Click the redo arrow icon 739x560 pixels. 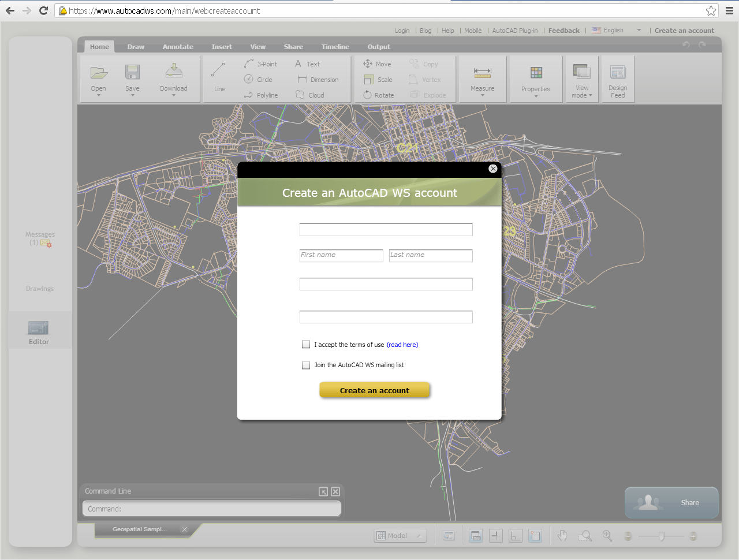tap(702, 44)
